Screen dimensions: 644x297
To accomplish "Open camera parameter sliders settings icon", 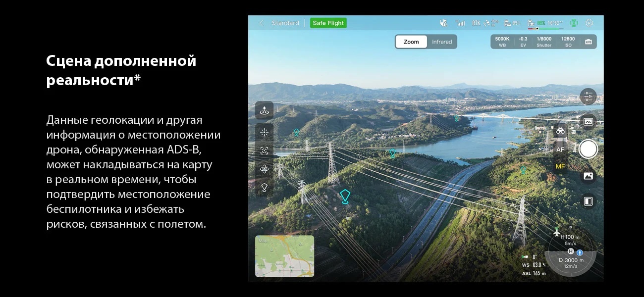I will point(588,96).
